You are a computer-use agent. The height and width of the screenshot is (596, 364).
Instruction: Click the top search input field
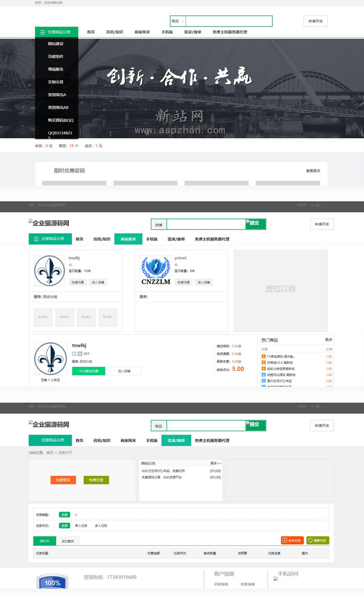point(228,21)
